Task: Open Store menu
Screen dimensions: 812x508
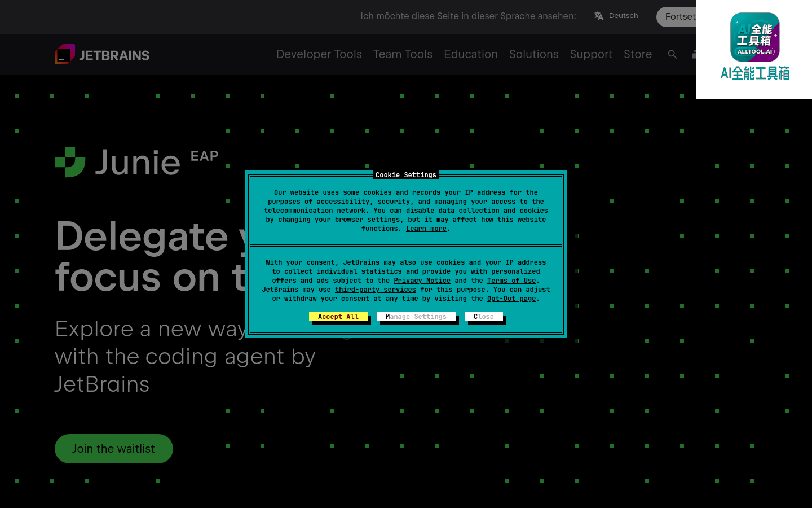Action: click(x=638, y=54)
